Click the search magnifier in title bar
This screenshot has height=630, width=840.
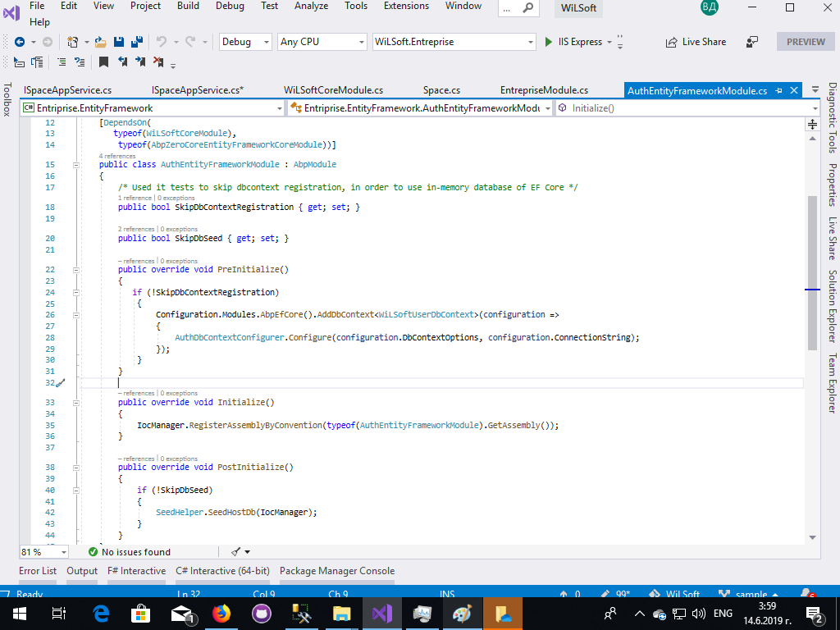coord(528,7)
